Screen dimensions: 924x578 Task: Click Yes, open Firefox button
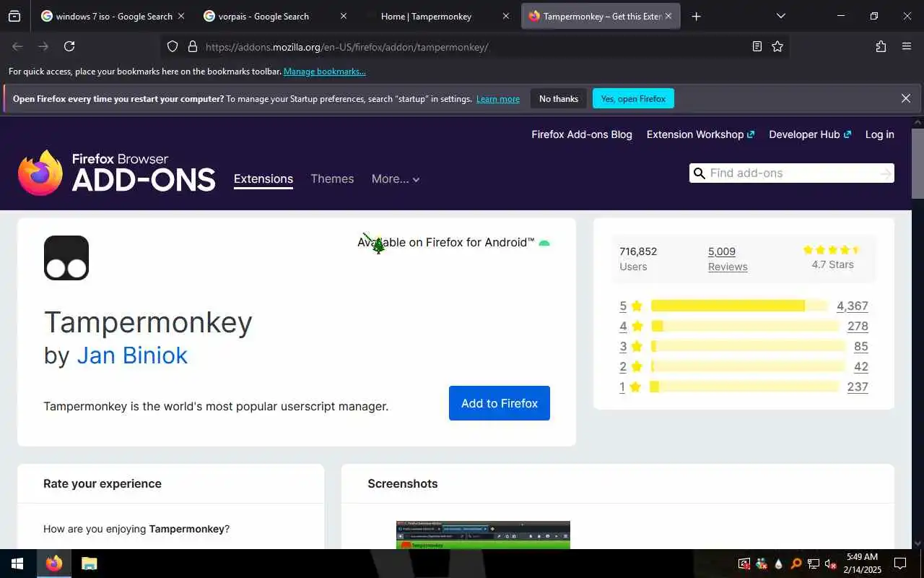tap(633, 99)
